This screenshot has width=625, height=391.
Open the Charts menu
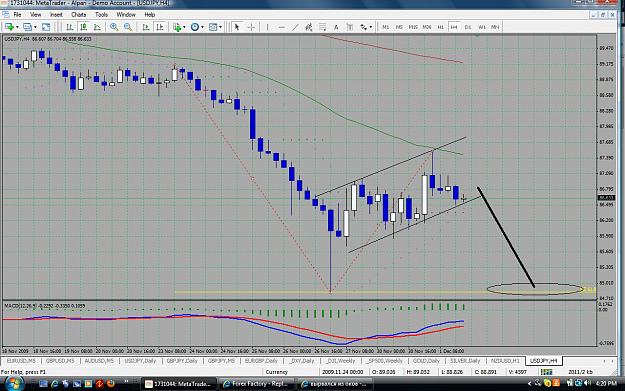pos(79,15)
